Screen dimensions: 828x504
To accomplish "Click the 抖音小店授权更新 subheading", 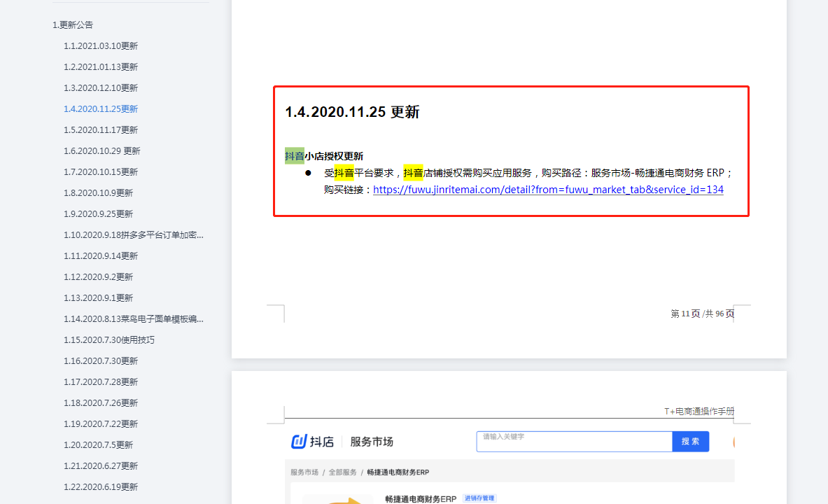I will pyautogui.click(x=324, y=156).
